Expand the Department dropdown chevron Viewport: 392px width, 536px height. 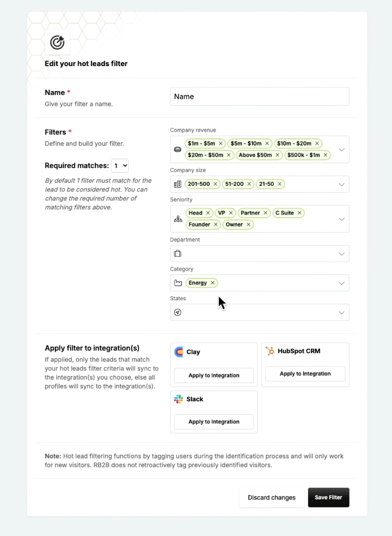tap(342, 254)
